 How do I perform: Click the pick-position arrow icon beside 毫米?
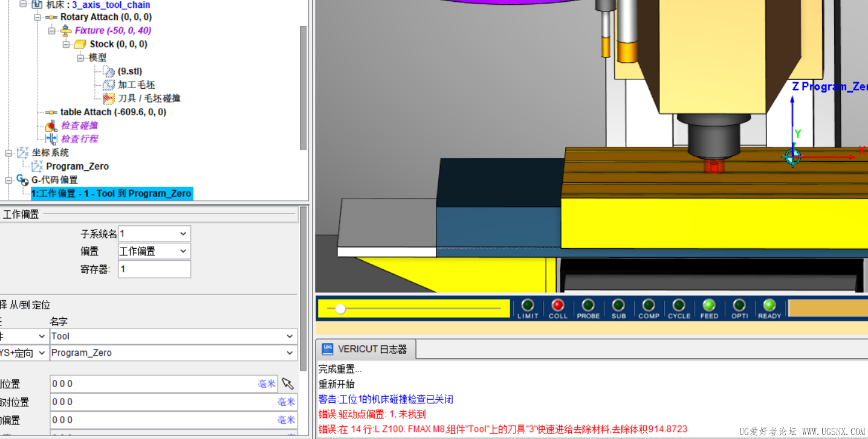pyautogui.click(x=288, y=383)
